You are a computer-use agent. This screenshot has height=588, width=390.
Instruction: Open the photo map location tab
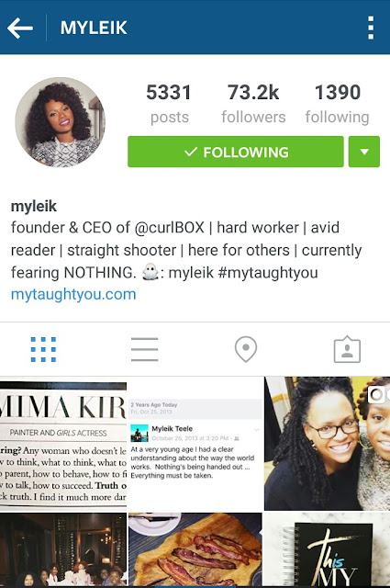click(x=246, y=349)
